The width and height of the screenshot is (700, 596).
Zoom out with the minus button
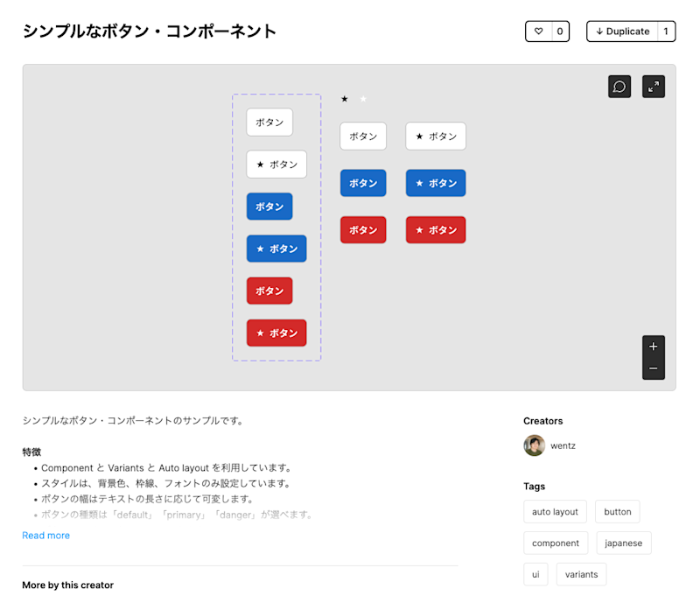653,368
